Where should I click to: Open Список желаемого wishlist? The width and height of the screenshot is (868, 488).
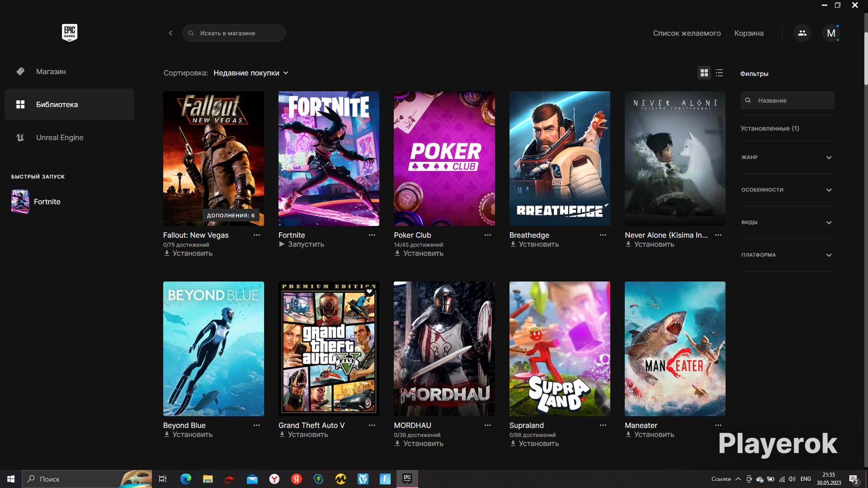pos(687,33)
